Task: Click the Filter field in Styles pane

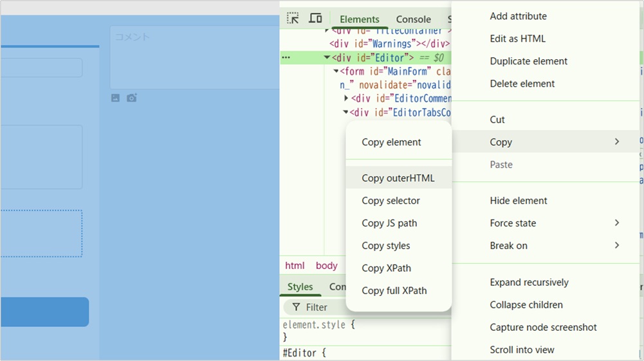Action: [x=317, y=307]
